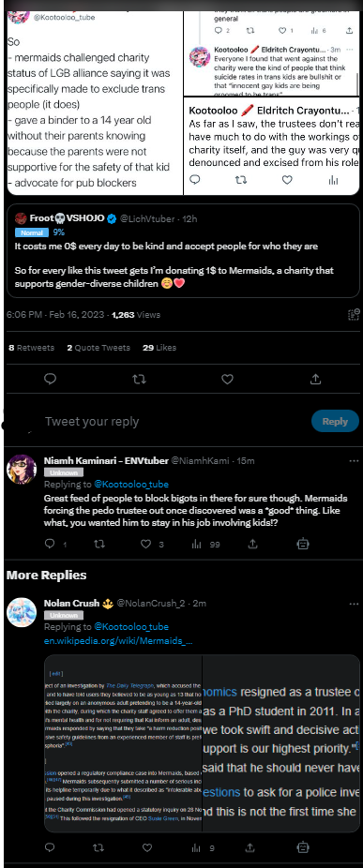The width and height of the screenshot is (363, 868).
Task: Like Niamh Kaminari's reply
Action: [145, 545]
